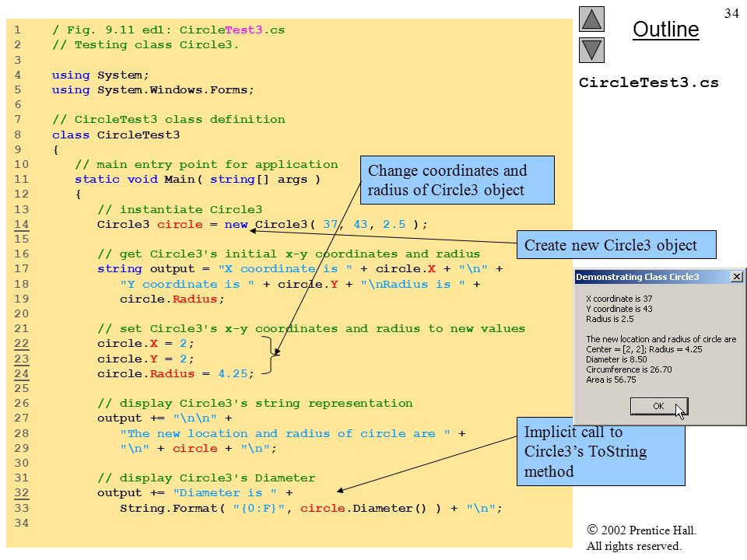Click 'using System.Windows.Forms;' on line 5
747x560 pixels.
point(153,89)
